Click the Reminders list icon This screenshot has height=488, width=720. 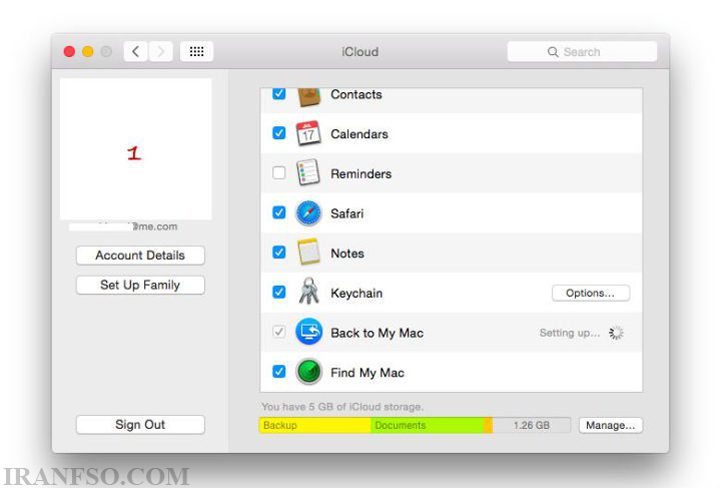[308, 173]
